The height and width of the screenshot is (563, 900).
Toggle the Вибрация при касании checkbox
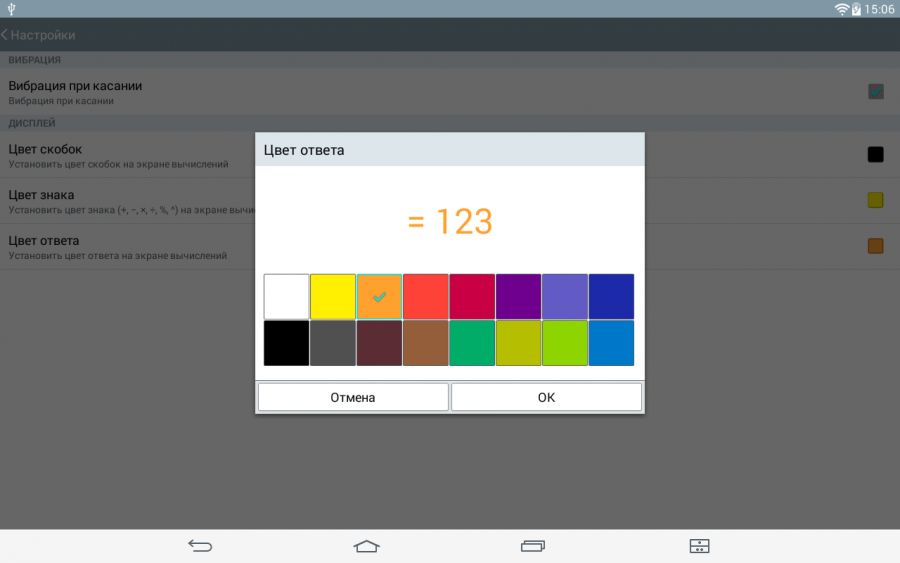[x=875, y=92]
